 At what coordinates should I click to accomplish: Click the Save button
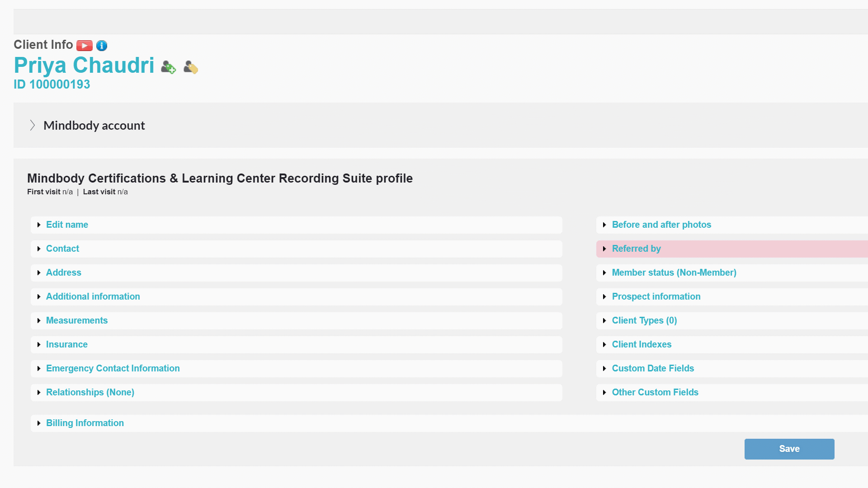click(x=789, y=449)
